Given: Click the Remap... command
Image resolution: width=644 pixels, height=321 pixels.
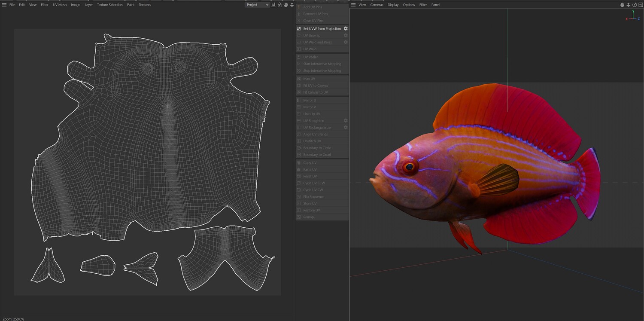Looking at the screenshot, I should coord(310,217).
